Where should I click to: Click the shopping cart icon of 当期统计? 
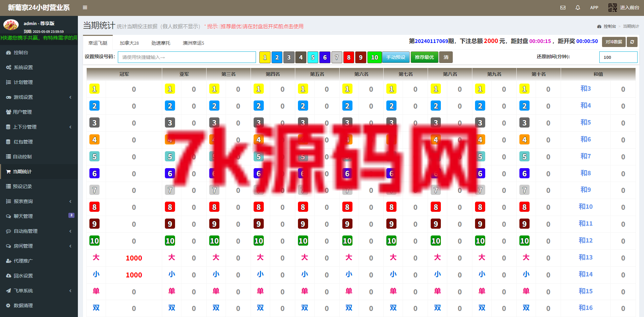click(8, 172)
